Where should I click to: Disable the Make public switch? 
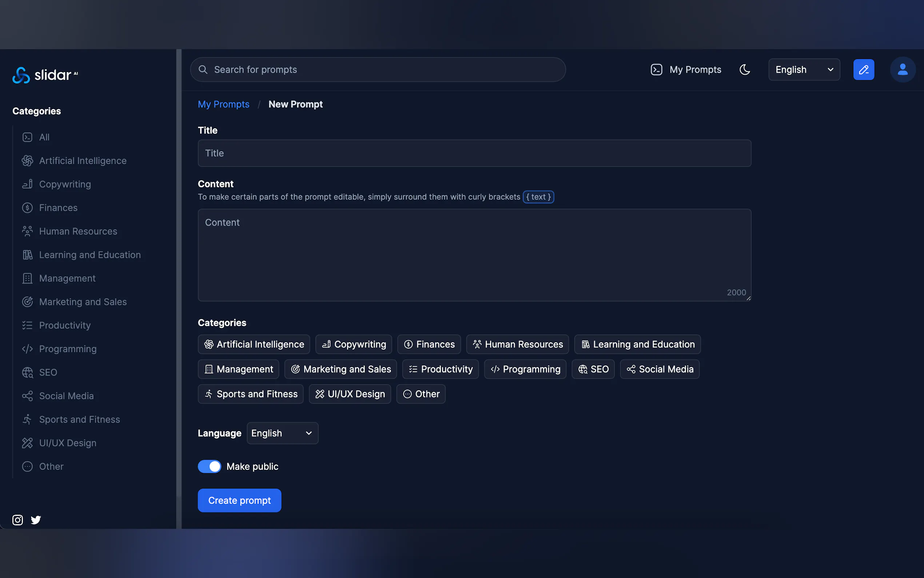tap(209, 466)
